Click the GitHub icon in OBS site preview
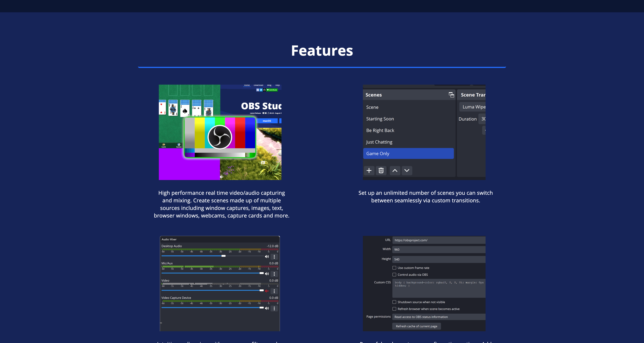Image resolution: width=644 pixels, height=343 pixels. pyautogui.click(x=264, y=90)
